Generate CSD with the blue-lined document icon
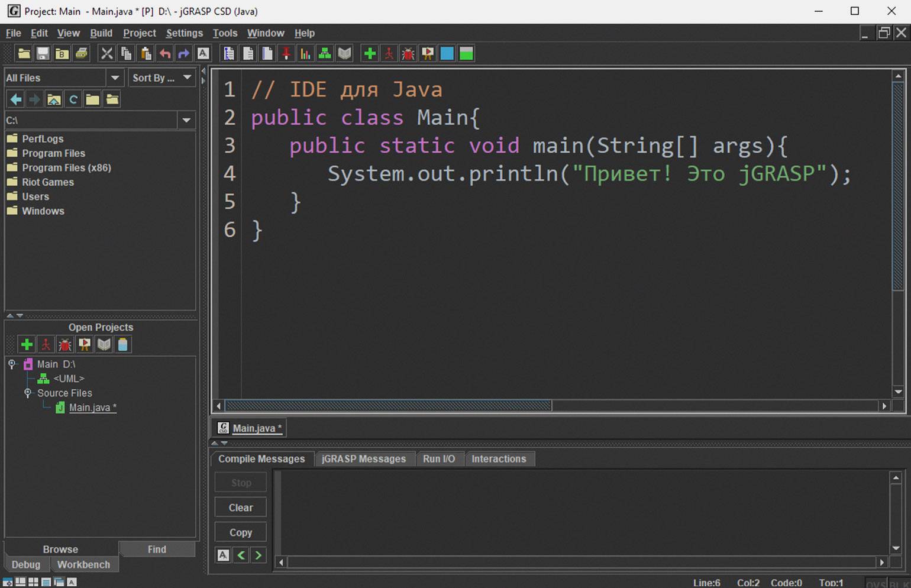This screenshot has height=588, width=911. [228, 54]
